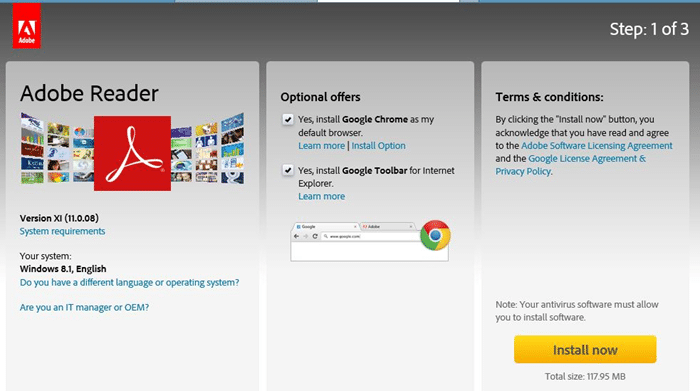
Task: Open the Install Option link
Action: click(x=379, y=146)
